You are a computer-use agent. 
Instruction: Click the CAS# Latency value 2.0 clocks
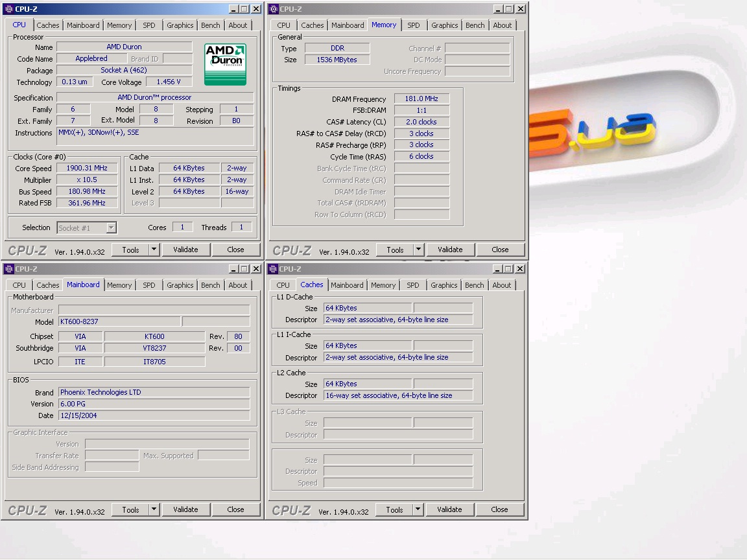point(421,122)
